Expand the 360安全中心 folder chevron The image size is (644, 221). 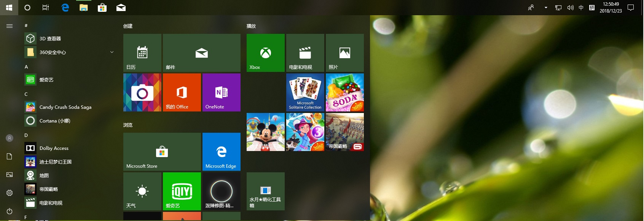pyautogui.click(x=112, y=52)
